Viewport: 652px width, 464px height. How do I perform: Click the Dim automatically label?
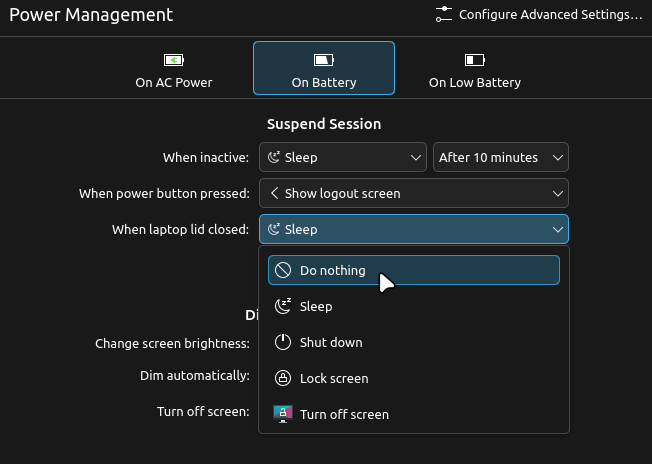(x=195, y=375)
